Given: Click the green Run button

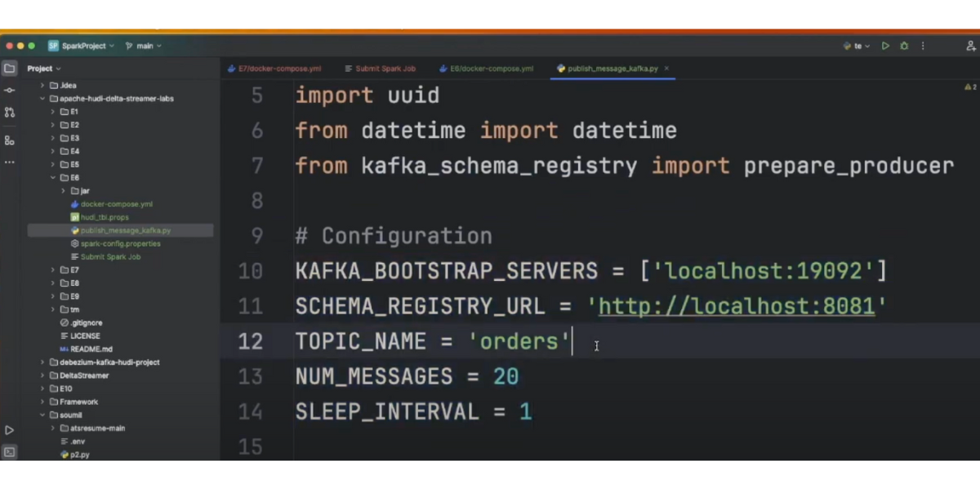Looking at the screenshot, I should (885, 46).
